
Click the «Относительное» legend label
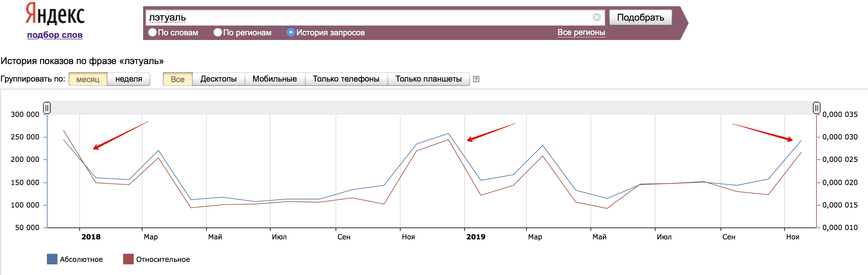click(x=163, y=259)
